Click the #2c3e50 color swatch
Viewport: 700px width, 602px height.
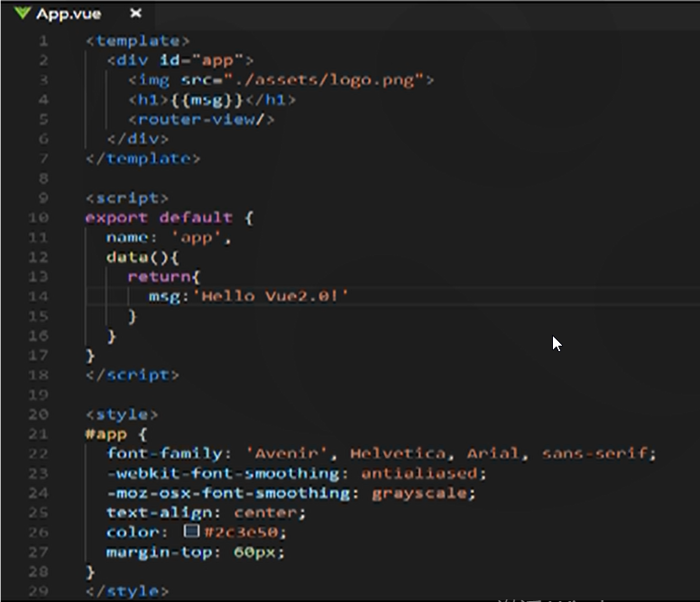coord(191,531)
